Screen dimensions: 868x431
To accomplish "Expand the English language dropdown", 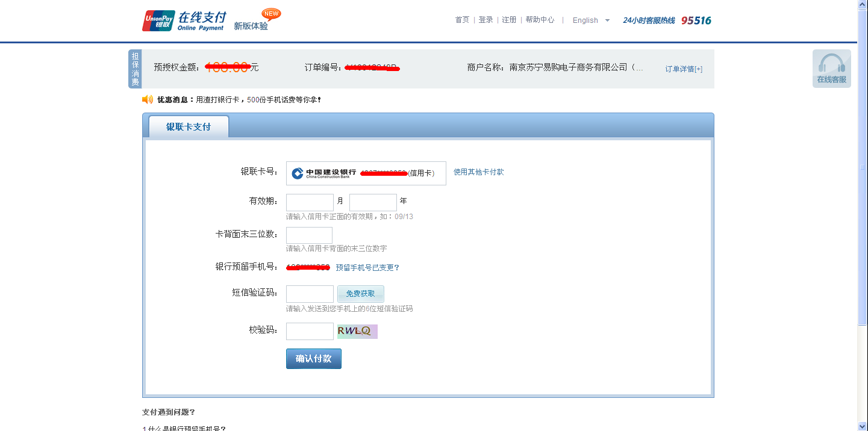I will point(607,20).
